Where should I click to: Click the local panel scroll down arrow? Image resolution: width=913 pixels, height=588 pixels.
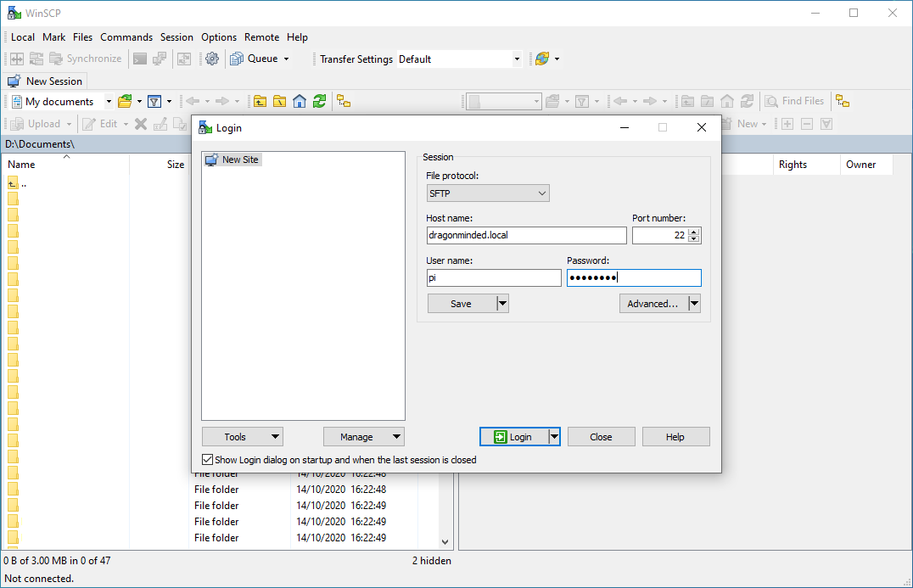tap(445, 542)
